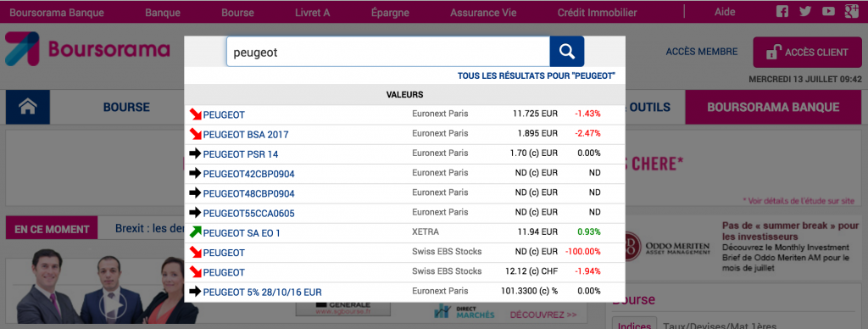Image resolution: width=868 pixels, height=329 pixels.
Task: Open the Google Plus icon
Action: pyautogui.click(x=851, y=11)
